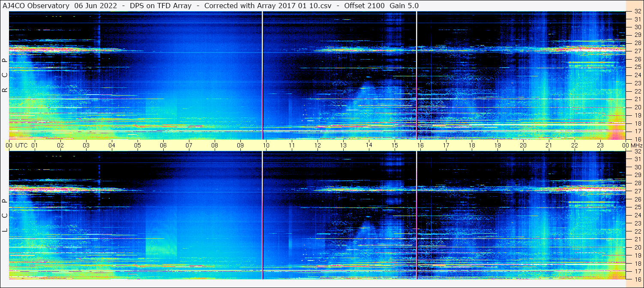Image resolution: width=644 pixels, height=288 pixels.
Task: Select the 27 MHz label in the RCP panel
Action: 637,51
